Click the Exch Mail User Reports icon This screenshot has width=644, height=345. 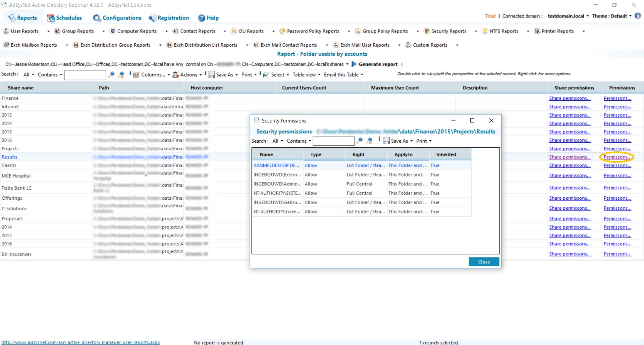[336, 45]
